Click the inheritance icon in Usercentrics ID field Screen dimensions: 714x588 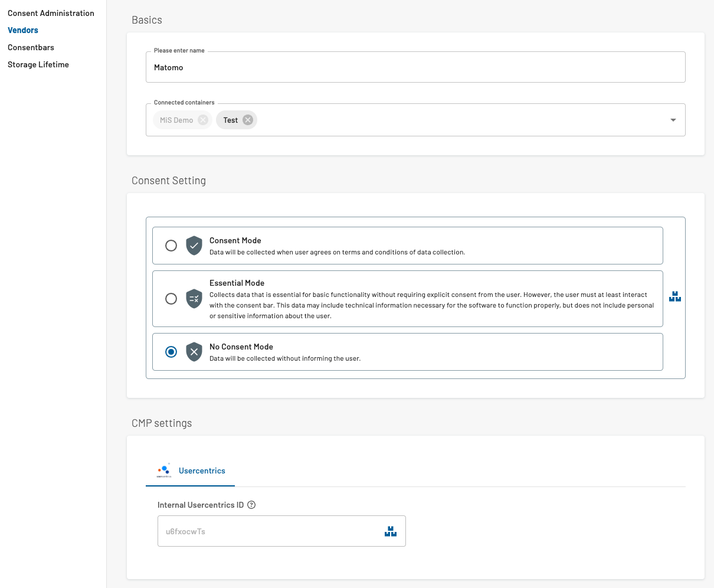390,531
